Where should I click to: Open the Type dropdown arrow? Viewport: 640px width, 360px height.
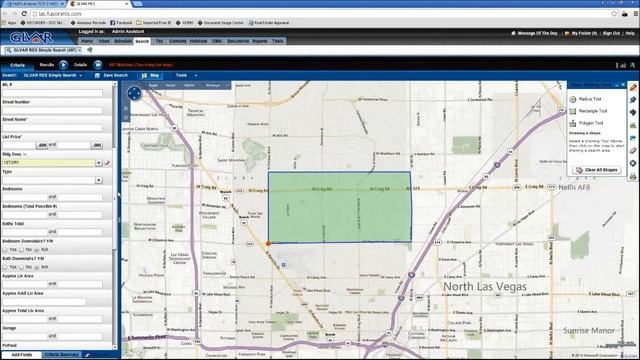pyautogui.click(x=98, y=180)
